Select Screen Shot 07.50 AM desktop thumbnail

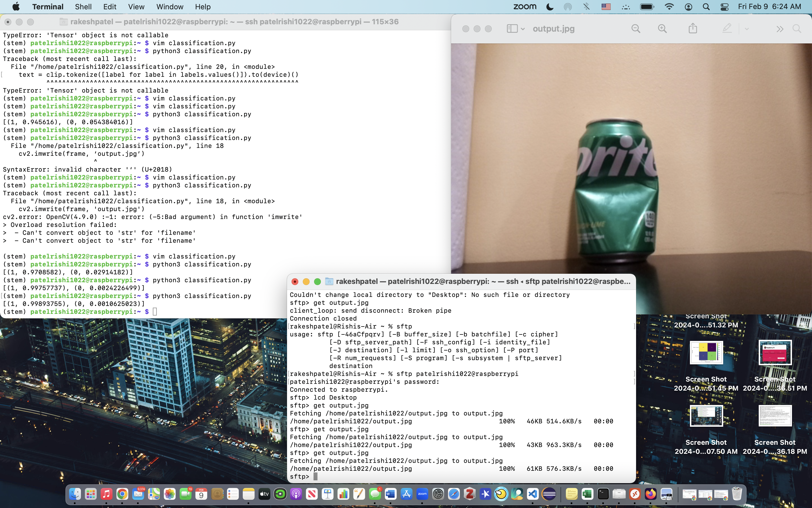tap(706, 416)
